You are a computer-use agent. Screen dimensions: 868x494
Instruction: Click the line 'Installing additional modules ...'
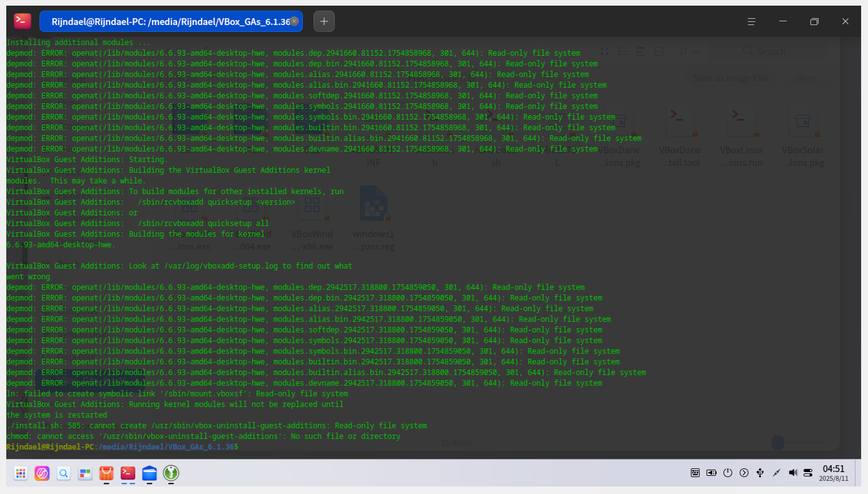click(78, 43)
